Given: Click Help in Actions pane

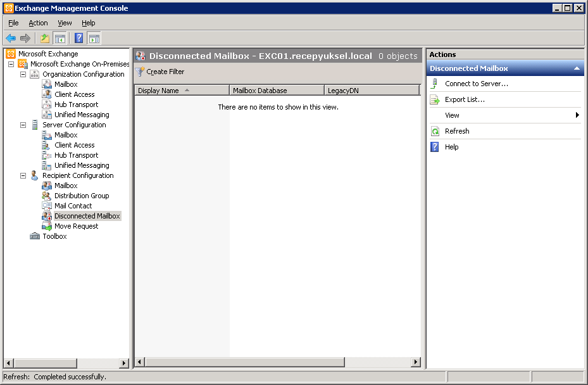Looking at the screenshot, I should (451, 147).
